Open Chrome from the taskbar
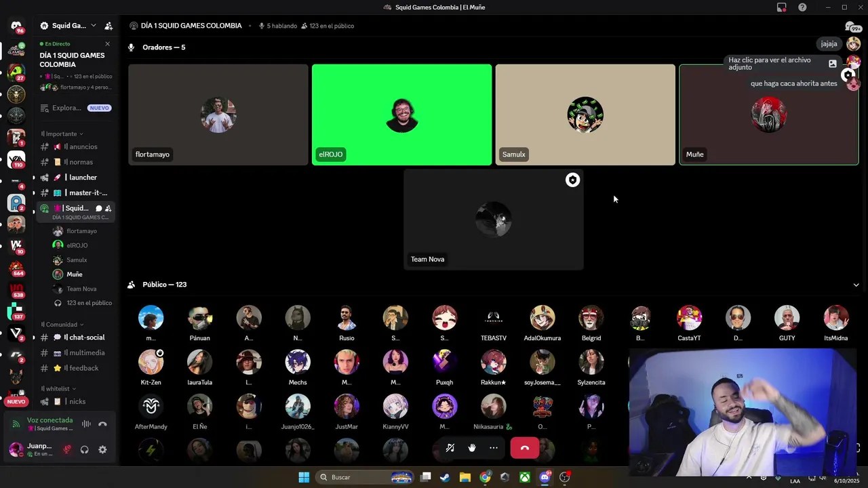The width and height of the screenshot is (868, 488). 485,477
